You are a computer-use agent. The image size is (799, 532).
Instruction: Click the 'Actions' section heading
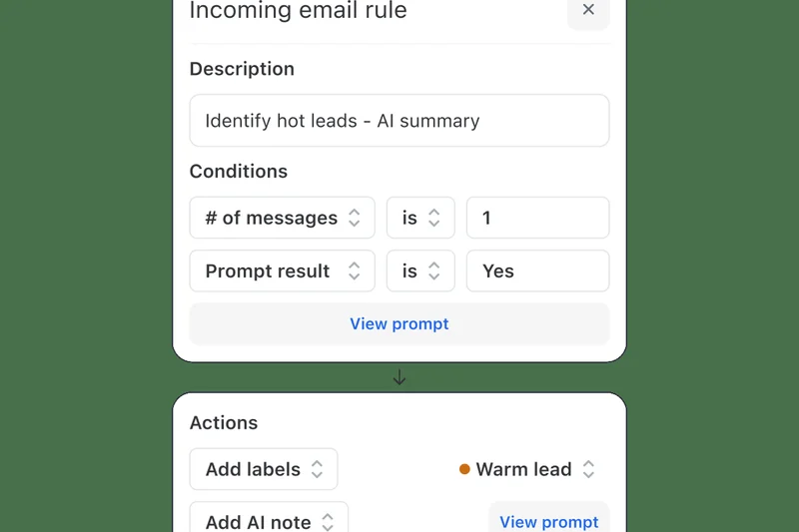(224, 423)
